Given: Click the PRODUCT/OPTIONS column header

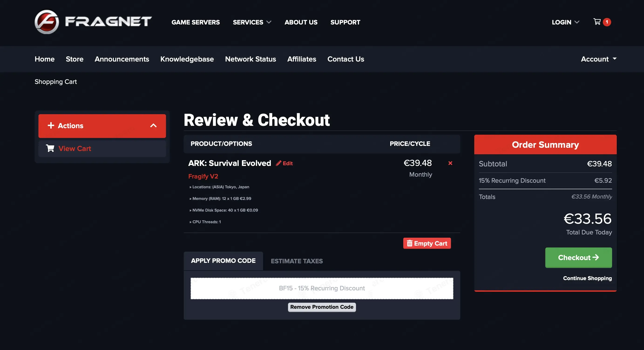Looking at the screenshot, I should click(221, 144).
